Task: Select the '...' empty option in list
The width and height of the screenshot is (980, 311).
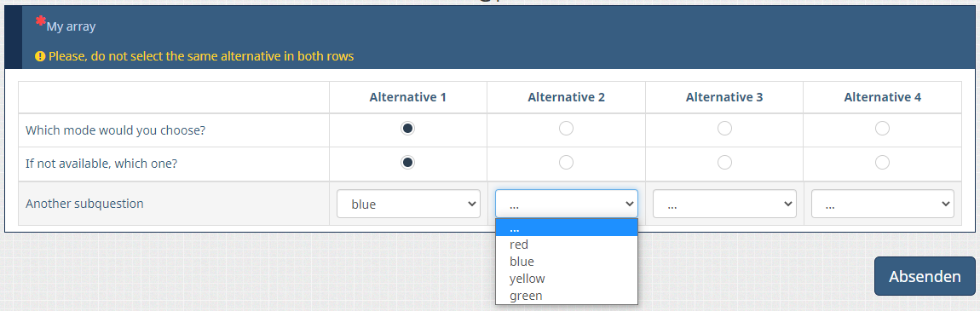Action: [566, 227]
